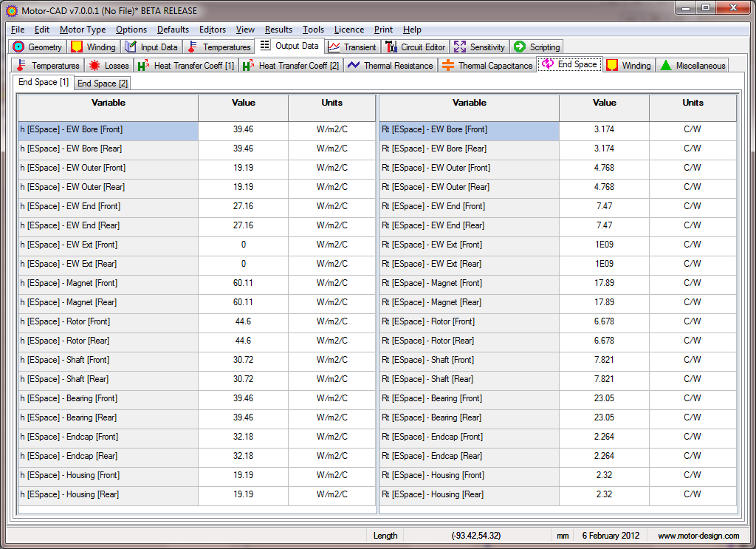
Task: Open the View menu
Action: tap(245, 30)
